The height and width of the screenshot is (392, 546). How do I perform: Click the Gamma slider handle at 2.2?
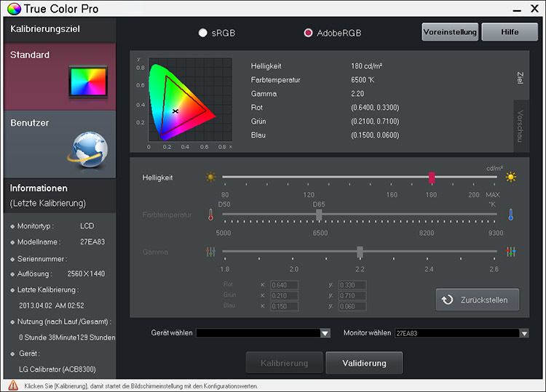coord(360,252)
